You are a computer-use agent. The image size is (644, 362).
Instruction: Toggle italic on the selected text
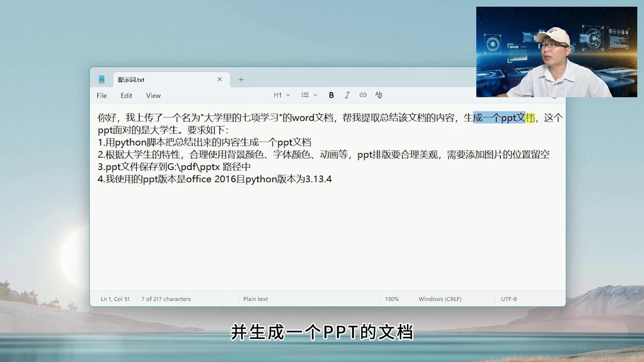click(x=347, y=95)
